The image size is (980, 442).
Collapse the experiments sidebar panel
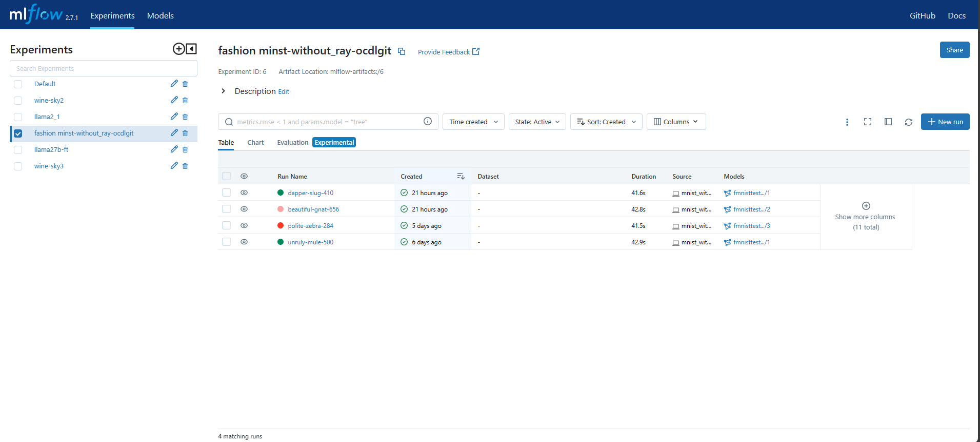click(x=192, y=49)
